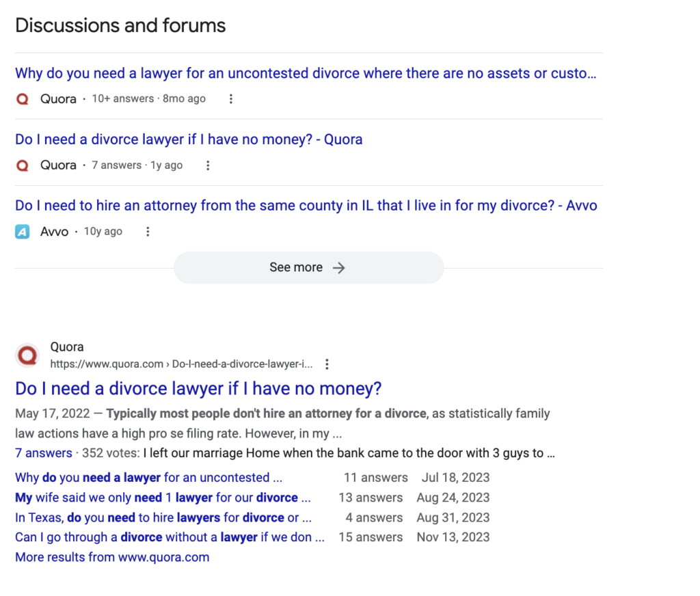Click the '10y ago' text next to Avvo

tap(103, 232)
